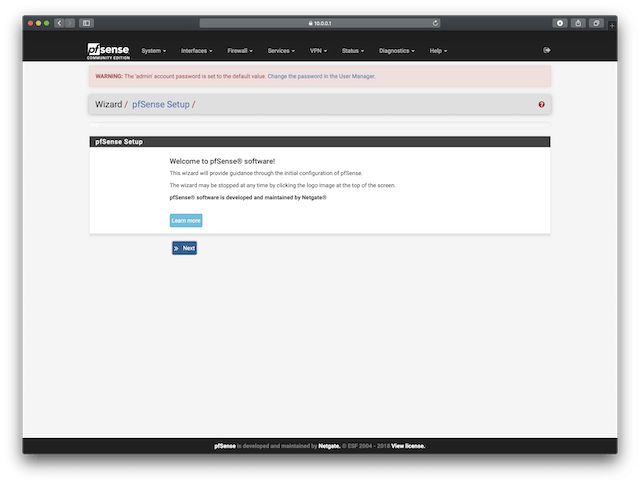Click the logout icon in navbar
Screen dimensions: 640x484
click(547, 50)
